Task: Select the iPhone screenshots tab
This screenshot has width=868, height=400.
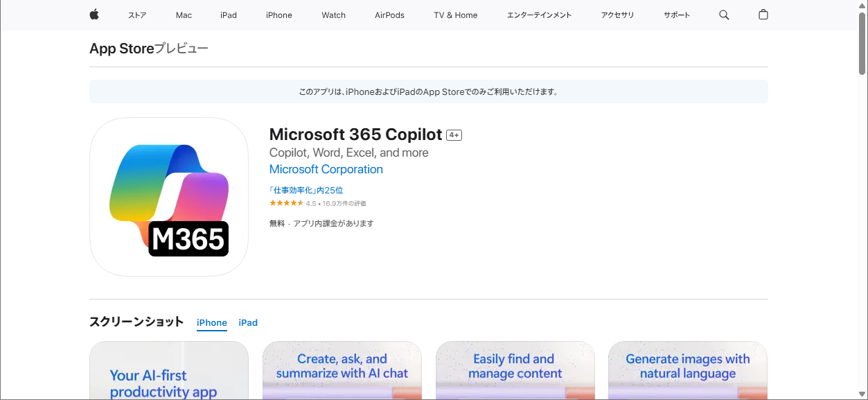Action: [212, 323]
